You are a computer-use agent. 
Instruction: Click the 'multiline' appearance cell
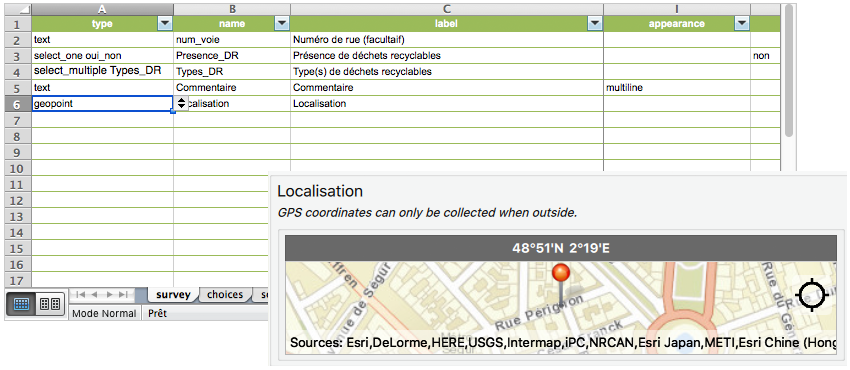click(677, 87)
